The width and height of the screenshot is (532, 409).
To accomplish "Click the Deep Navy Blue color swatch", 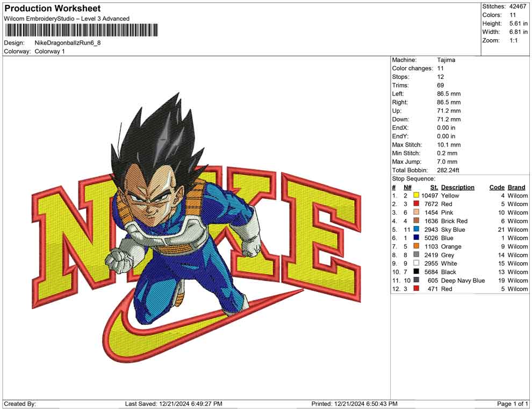I will point(416,280).
